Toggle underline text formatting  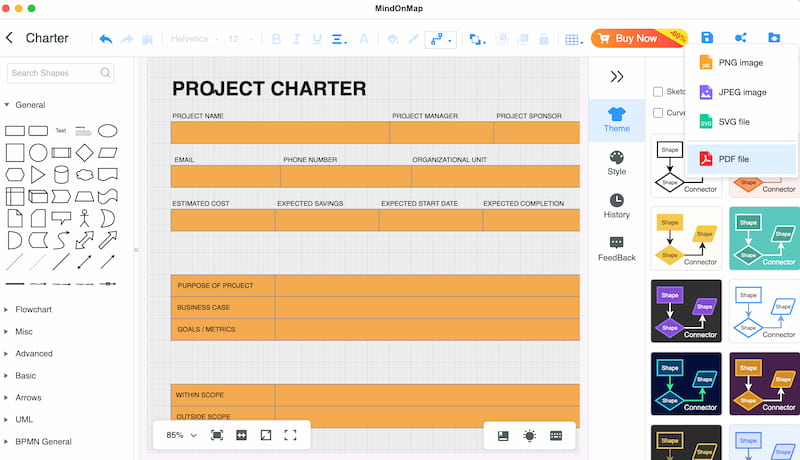(317, 39)
